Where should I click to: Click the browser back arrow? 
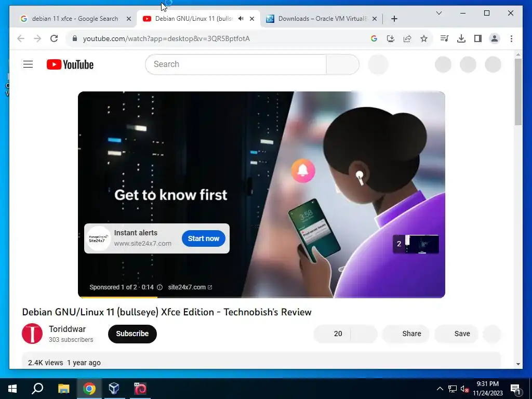click(21, 38)
